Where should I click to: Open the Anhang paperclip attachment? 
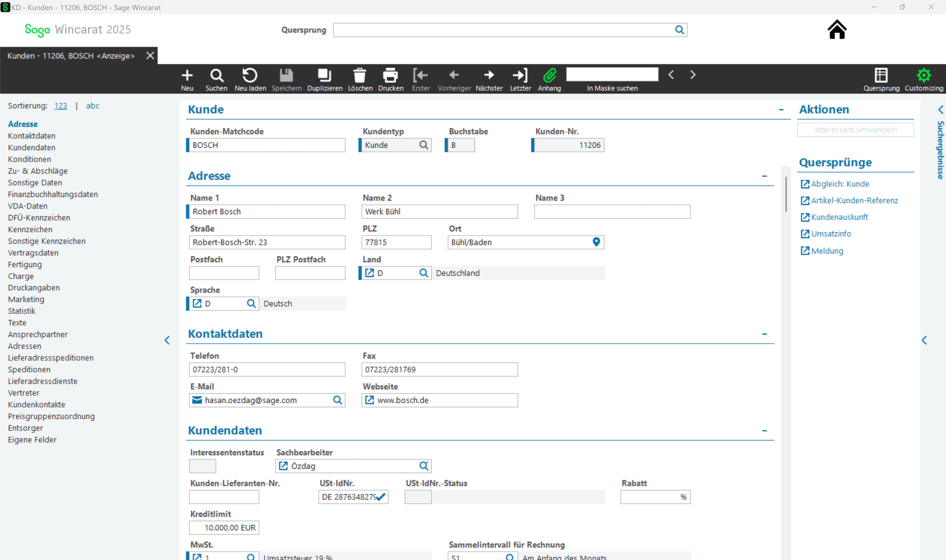549,76
